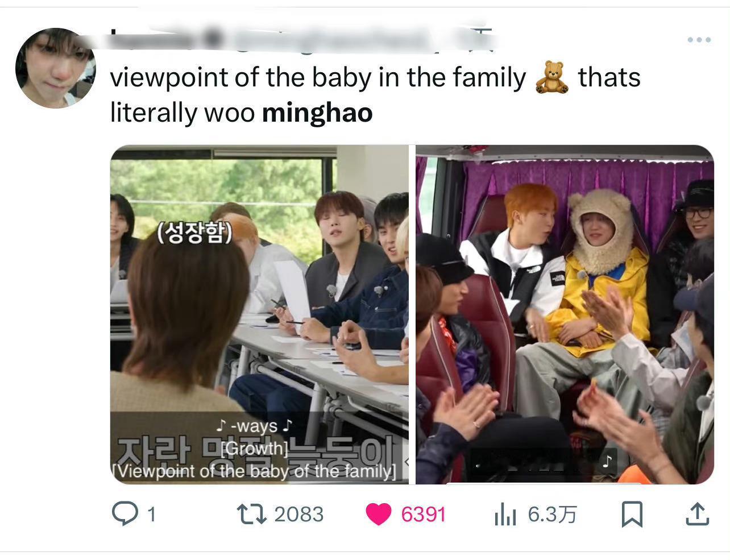The height and width of the screenshot is (560, 730).
Task: Open the right bus-interior image
Action: [565, 314]
